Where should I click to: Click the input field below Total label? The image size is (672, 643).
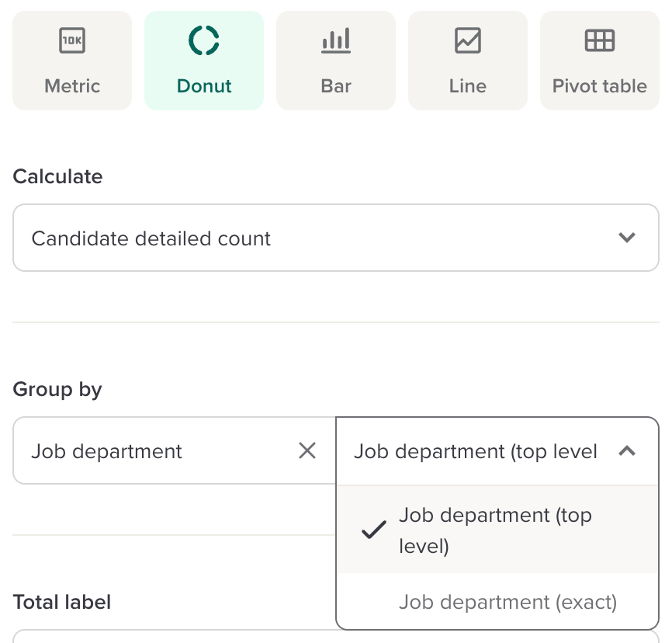pyautogui.click(x=171, y=636)
